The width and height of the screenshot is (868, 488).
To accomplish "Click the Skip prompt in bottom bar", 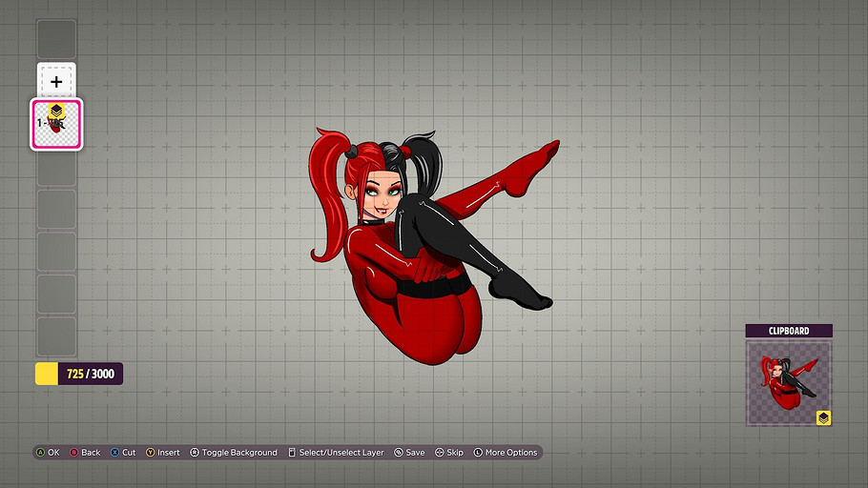I will click(448, 453).
